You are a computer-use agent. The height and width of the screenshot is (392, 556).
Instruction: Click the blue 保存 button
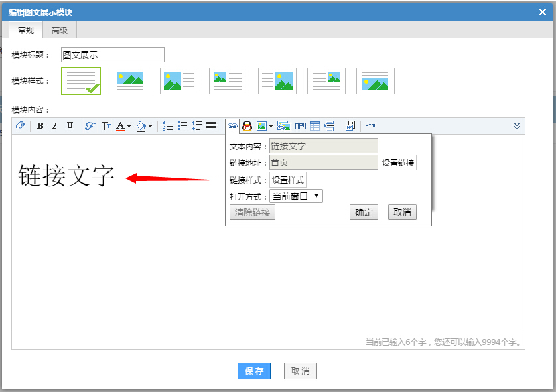254,371
